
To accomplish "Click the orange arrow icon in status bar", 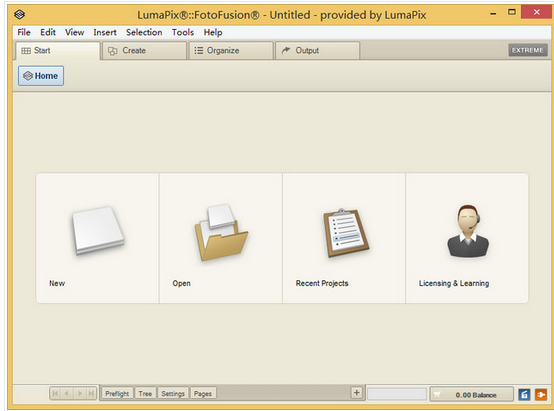I will point(541,394).
